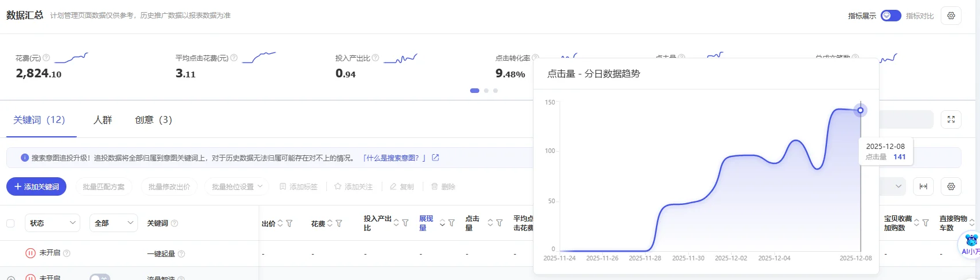Open the 什么是搜索意图? link
Image resolution: width=980 pixels, height=280 pixels.
(x=394, y=158)
